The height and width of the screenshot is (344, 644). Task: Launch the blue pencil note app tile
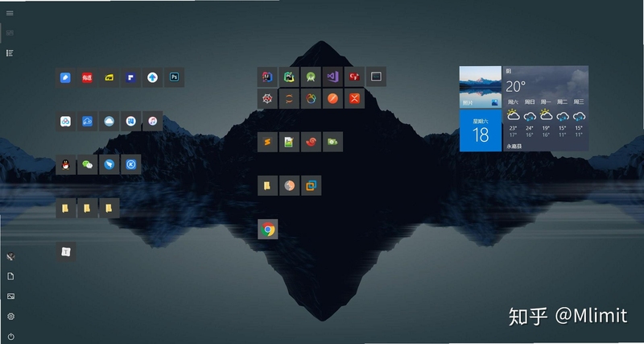click(x=65, y=77)
